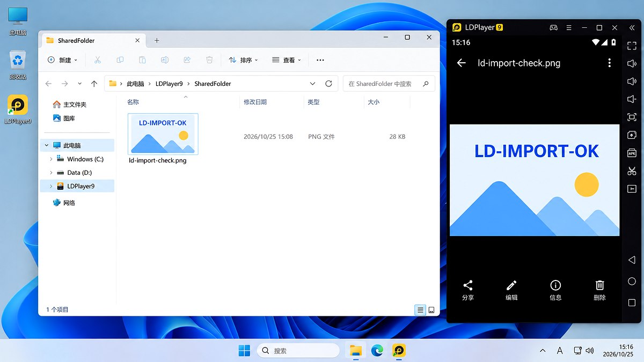644x362 pixels.
Task: Switch Explorer to details view layout
Action: pyautogui.click(x=420, y=310)
